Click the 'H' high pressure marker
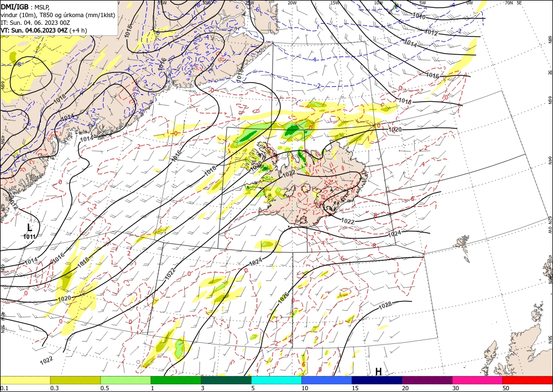The width and height of the screenshot is (553, 392). pyautogui.click(x=378, y=372)
